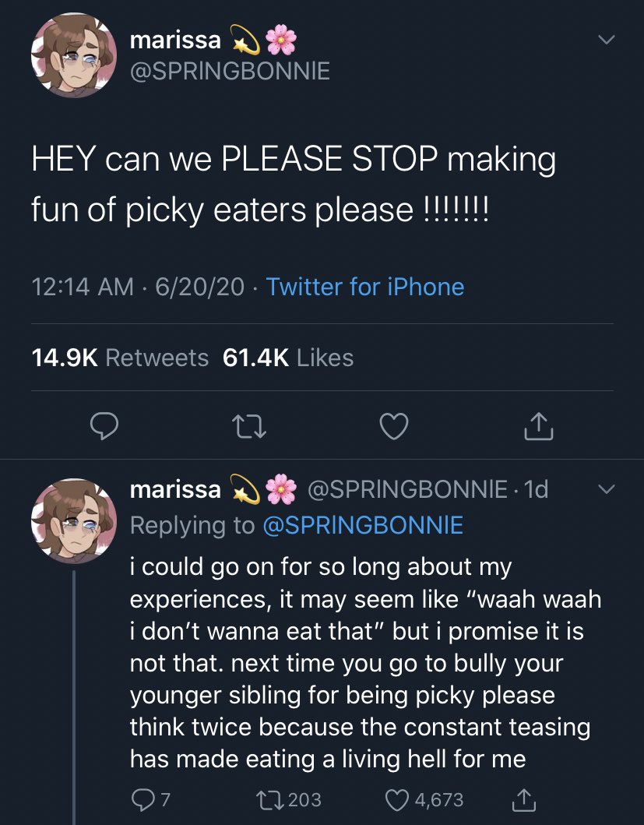Like the main tweet with heart icon
Viewport: 644px width, 825px height.
394,425
